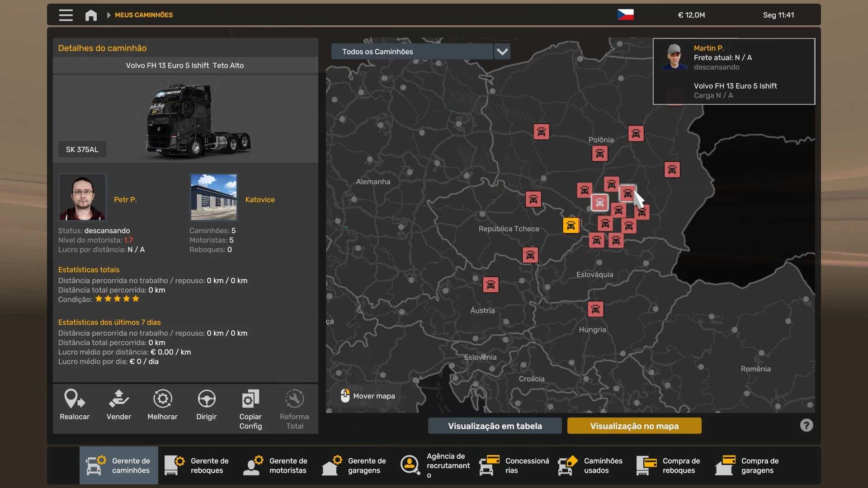Open the hamburger menu icon
This screenshot has height=488, width=868.
[x=66, y=15]
